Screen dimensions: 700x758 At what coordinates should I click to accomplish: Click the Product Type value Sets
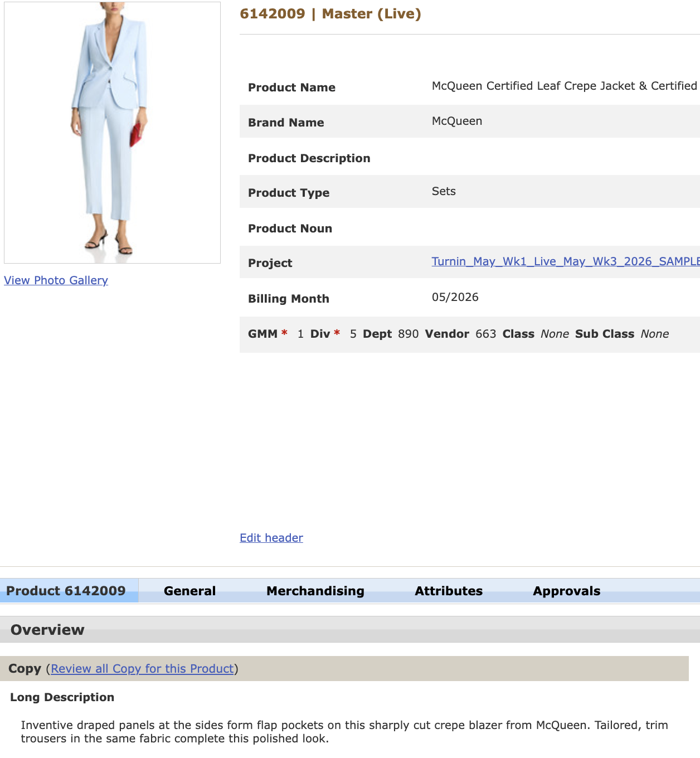[444, 191]
